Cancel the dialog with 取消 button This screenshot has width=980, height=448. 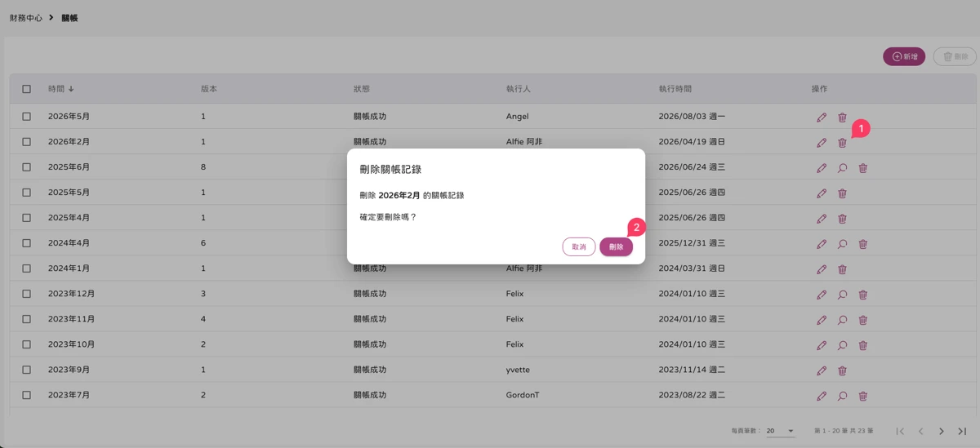(579, 246)
